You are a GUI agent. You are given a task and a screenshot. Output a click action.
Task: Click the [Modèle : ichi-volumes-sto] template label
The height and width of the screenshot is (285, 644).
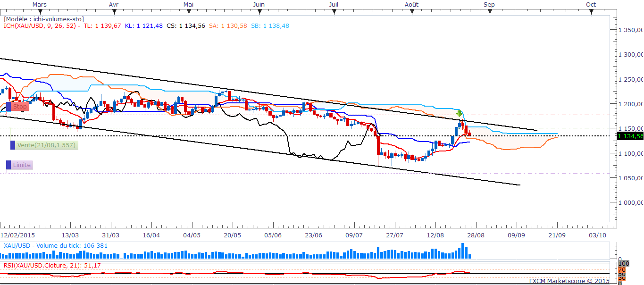click(44, 19)
